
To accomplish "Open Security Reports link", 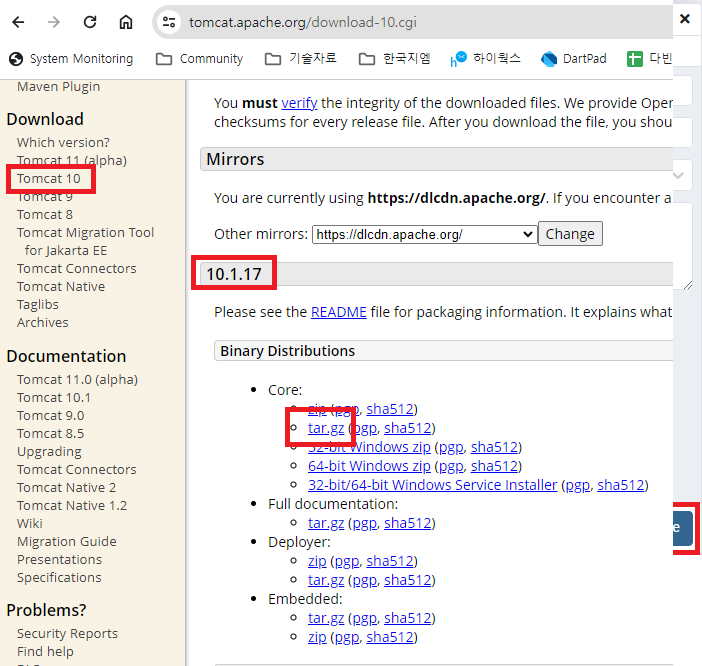I will [x=68, y=633].
